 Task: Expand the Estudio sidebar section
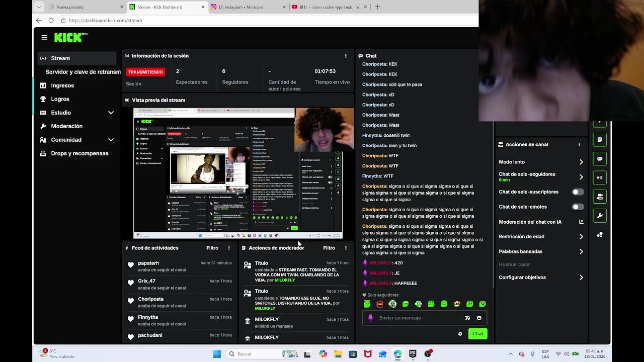point(111,113)
